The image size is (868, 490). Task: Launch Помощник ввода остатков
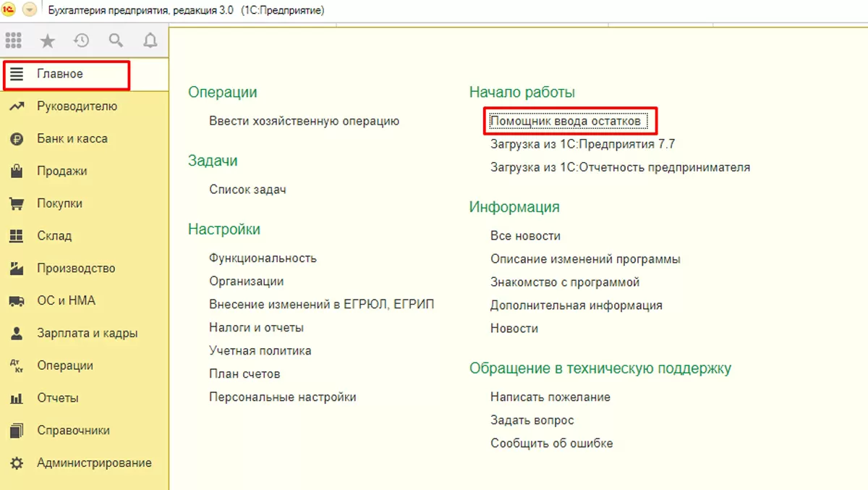(x=566, y=121)
